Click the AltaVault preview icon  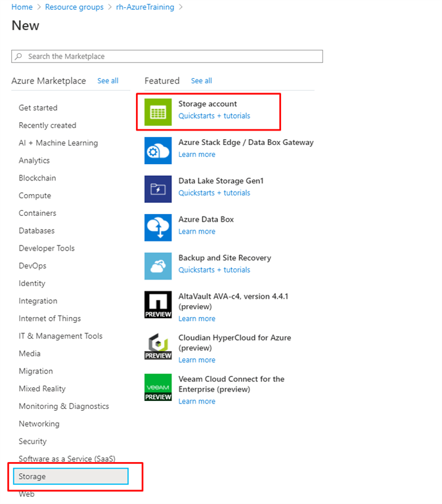click(158, 304)
